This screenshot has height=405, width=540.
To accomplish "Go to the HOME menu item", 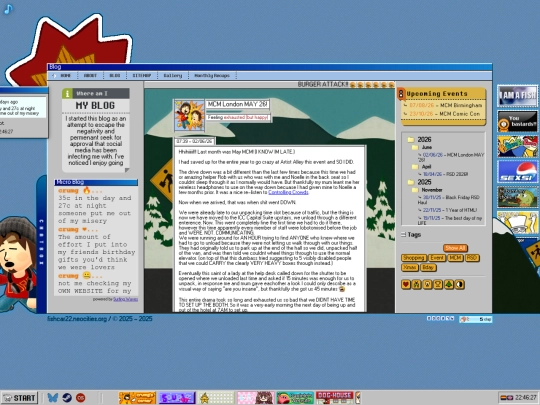I will [65, 75].
